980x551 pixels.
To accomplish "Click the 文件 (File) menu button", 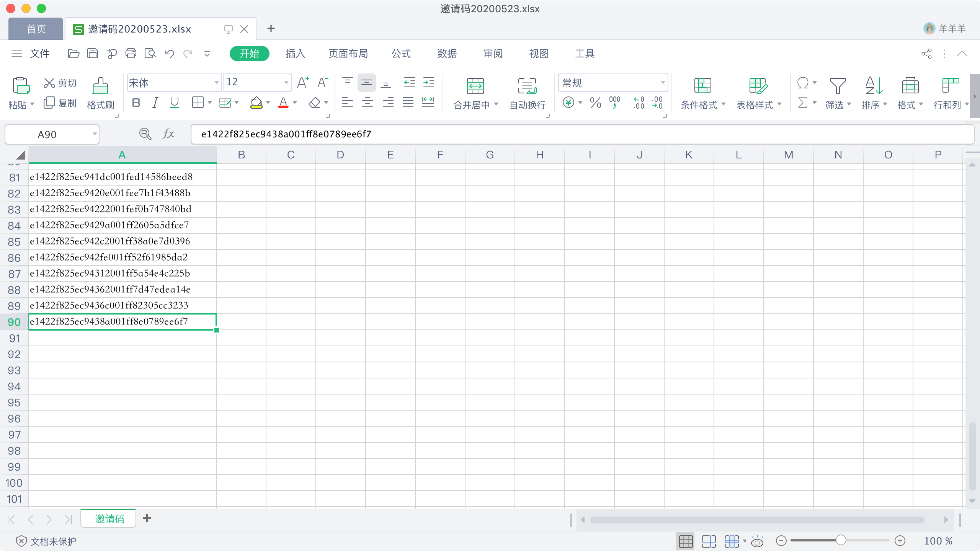I will (39, 54).
